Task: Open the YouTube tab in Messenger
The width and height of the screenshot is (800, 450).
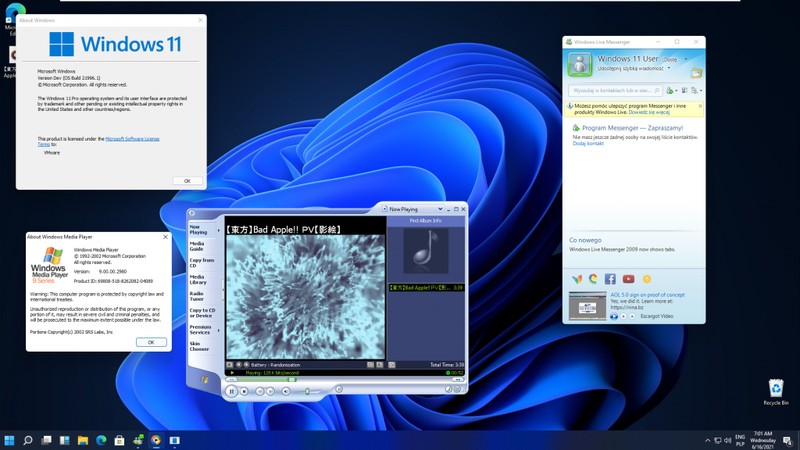Action: point(629,279)
